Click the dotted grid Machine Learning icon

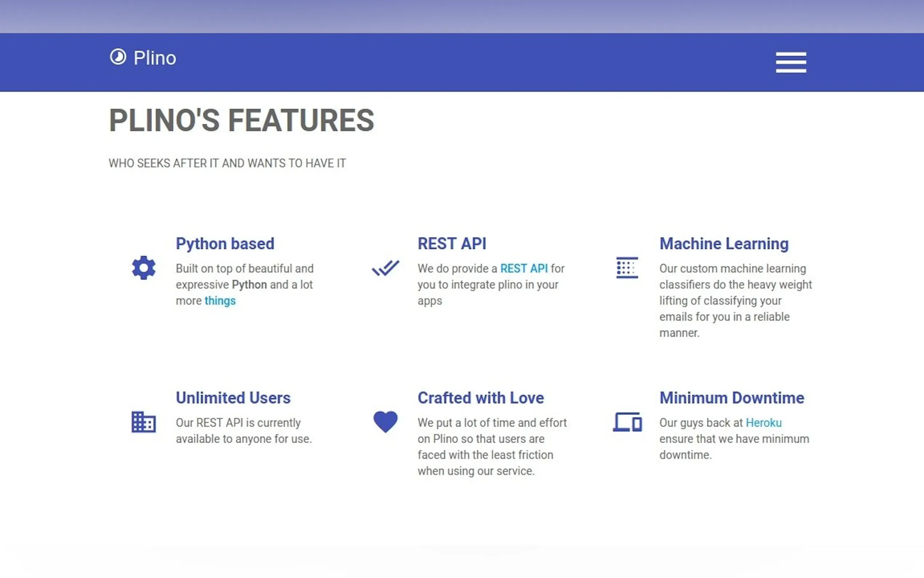coord(627,268)
